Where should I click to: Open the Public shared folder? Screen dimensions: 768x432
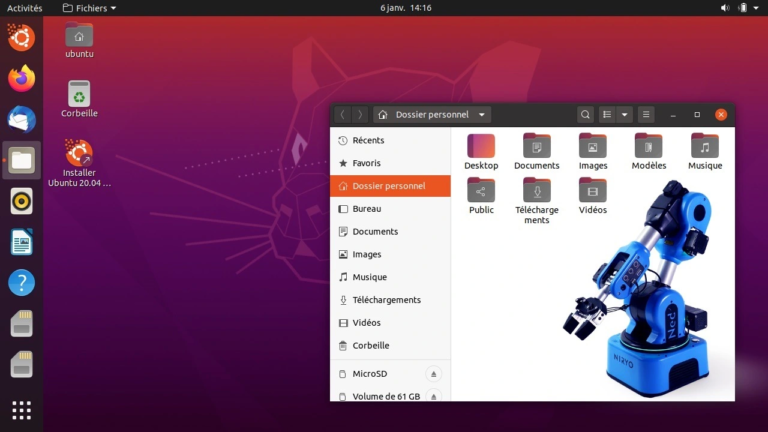pos(481,190)
